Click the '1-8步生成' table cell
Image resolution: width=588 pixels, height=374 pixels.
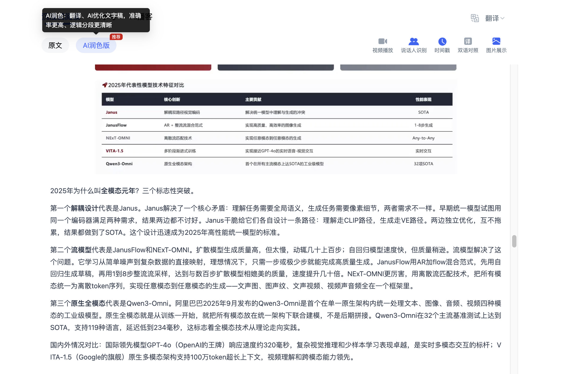tap(423, 125)
